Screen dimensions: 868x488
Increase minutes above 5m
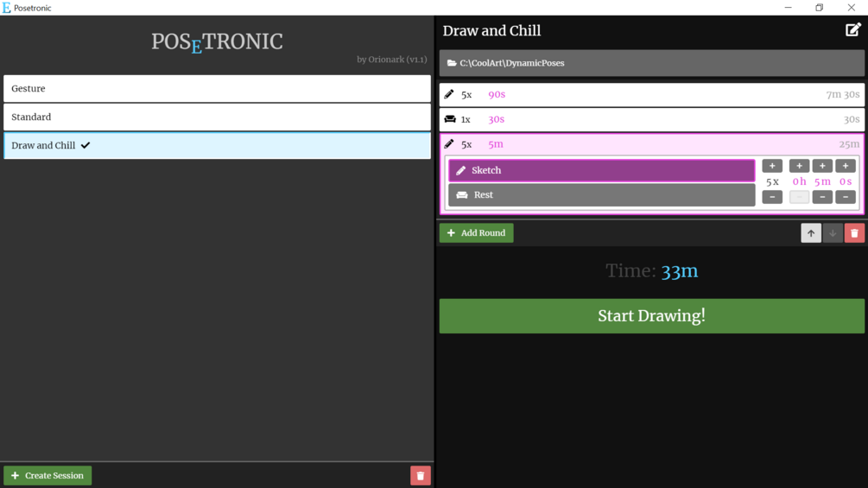822,166
